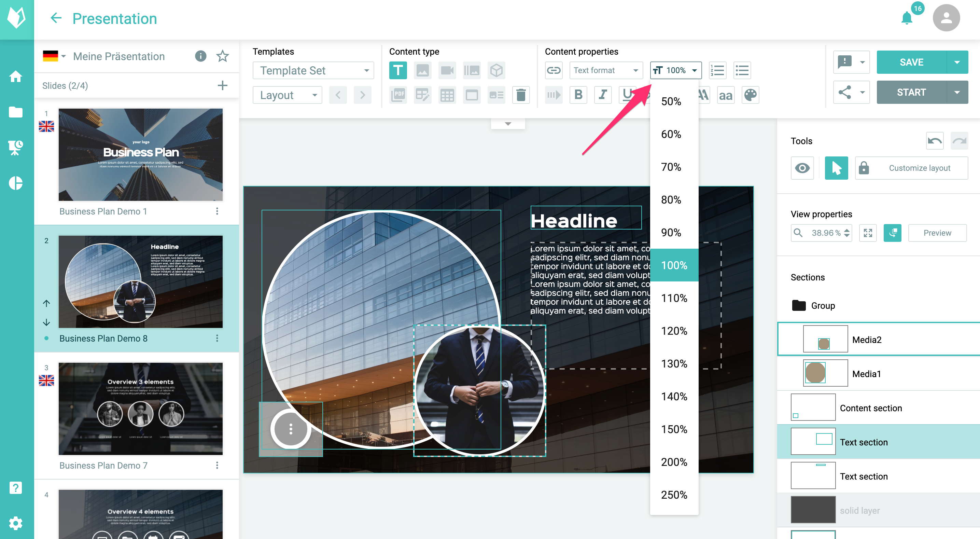Open the comment icon dropdown
This screenshot has height=539, width=980.
click(x=851, y=62)
